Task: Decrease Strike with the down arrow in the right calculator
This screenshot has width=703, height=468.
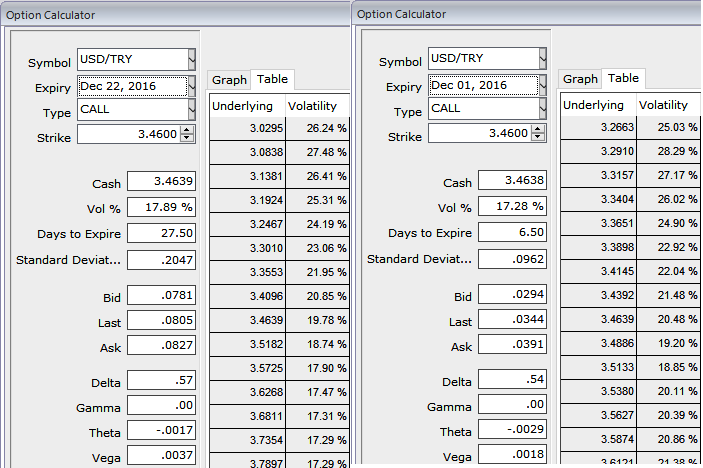Action: (x=539, y=138)
